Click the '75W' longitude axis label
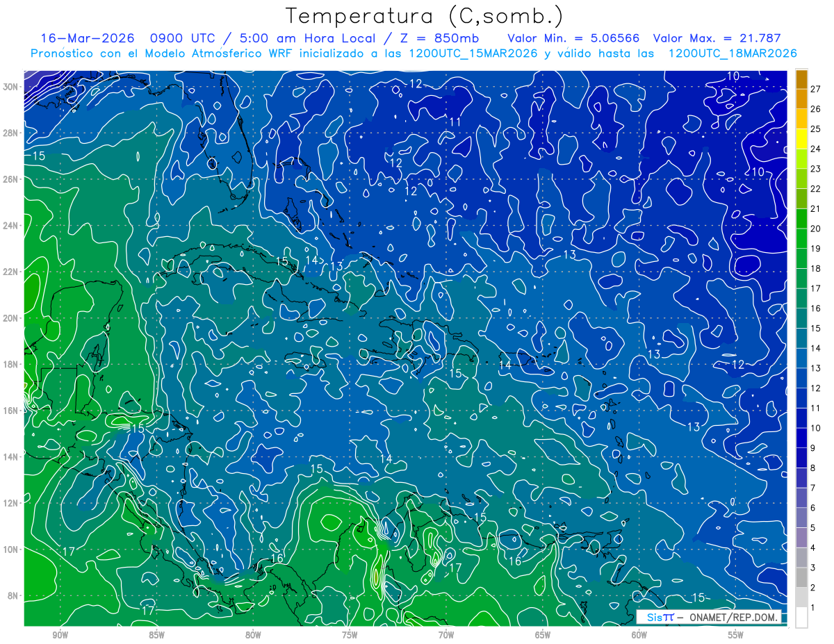The image size is (834, 644). click(350, 635)
